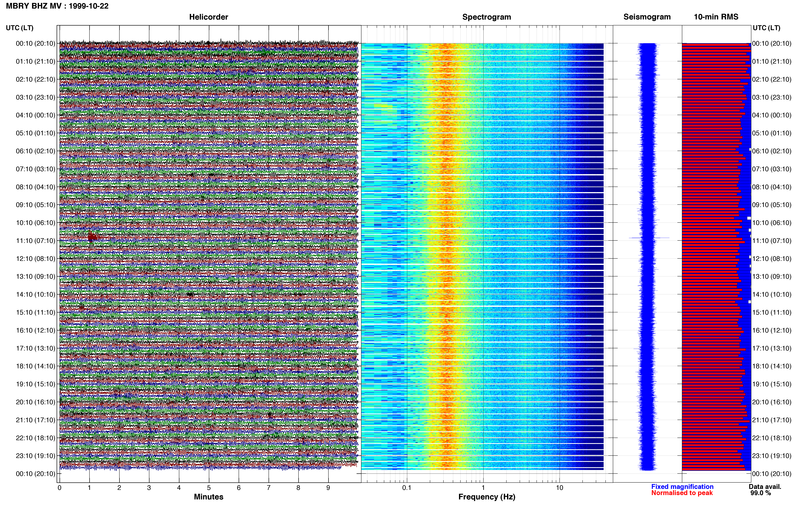Click left time label '15:10 (11:10)'
This screenshot has height=508, width=812.
point(36,312)
